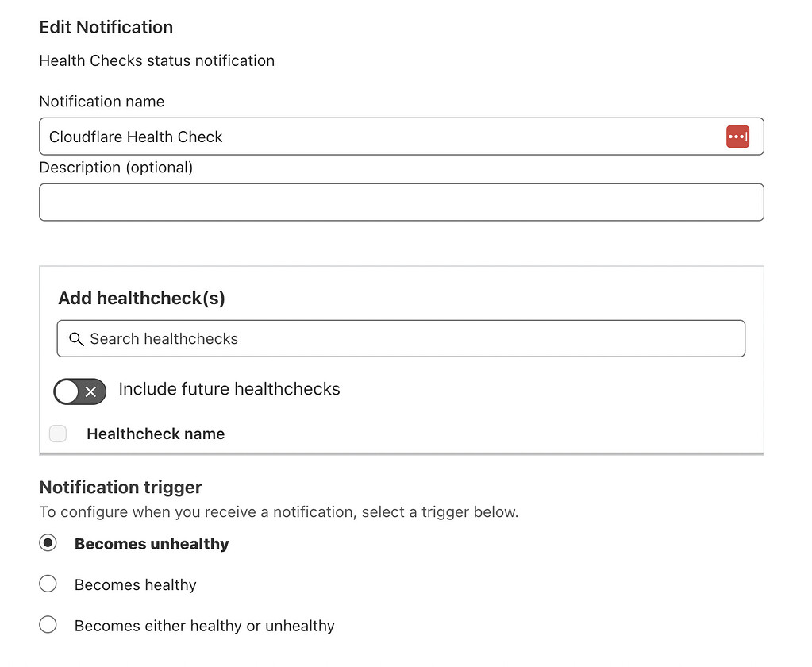Click the Include future healthchecks label
The height and width of the screenshot is (667, 812).
click(x=229, y=389)
